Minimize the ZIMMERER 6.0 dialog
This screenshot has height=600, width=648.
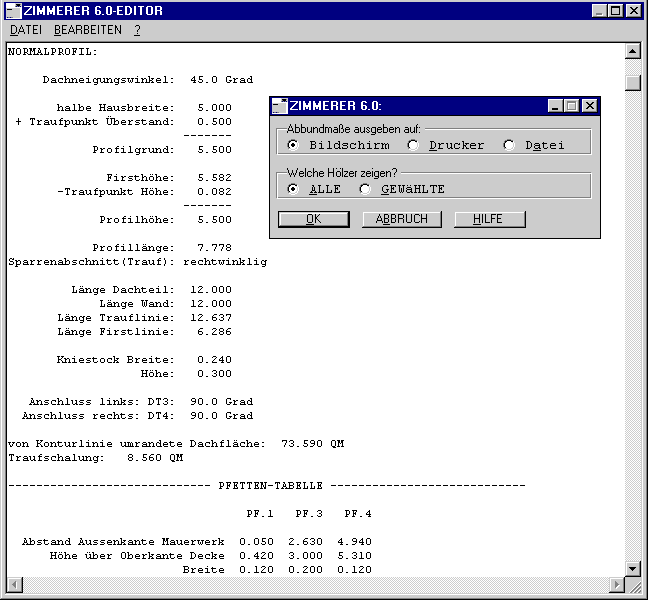pyautogui.click(x=555, y=106)
